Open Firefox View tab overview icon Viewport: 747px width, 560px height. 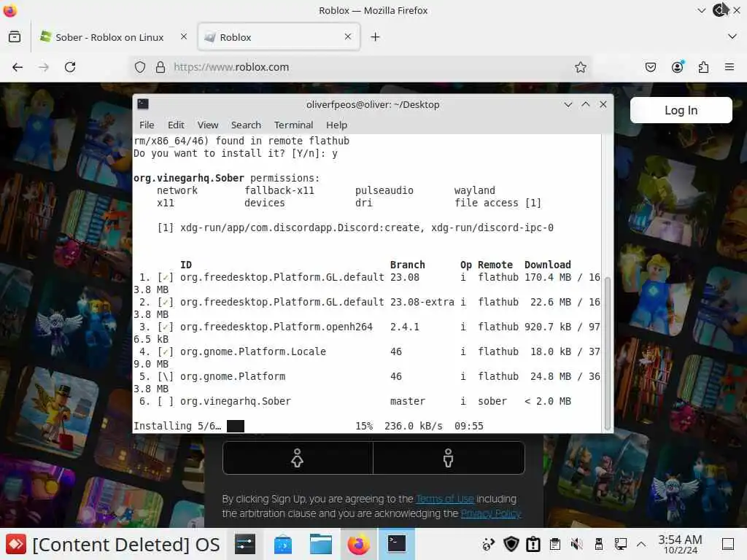tap(15, 36)
